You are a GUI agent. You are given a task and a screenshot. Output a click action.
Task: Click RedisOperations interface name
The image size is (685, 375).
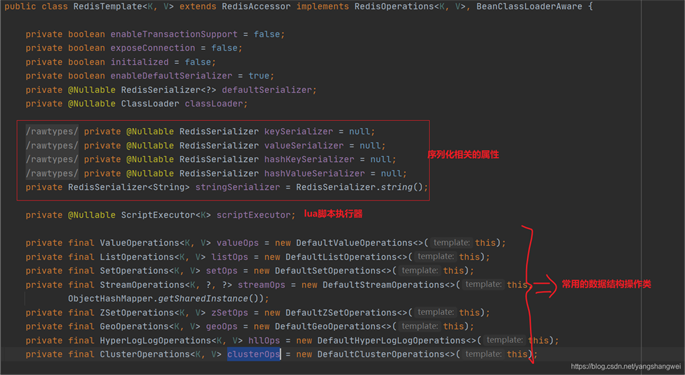point(394,7)
